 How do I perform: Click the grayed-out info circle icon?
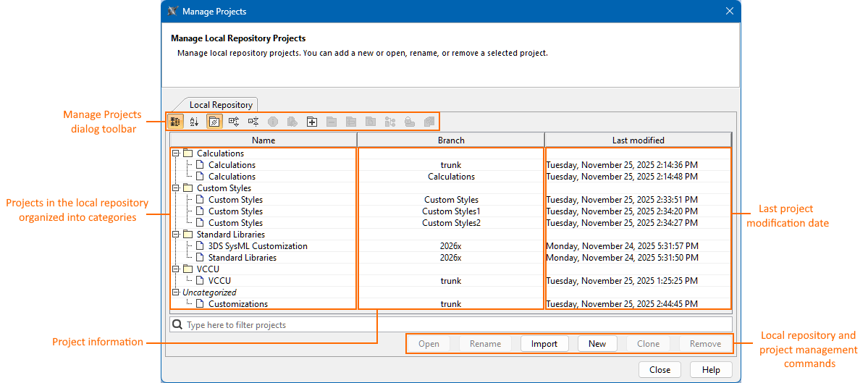[273, 122]
